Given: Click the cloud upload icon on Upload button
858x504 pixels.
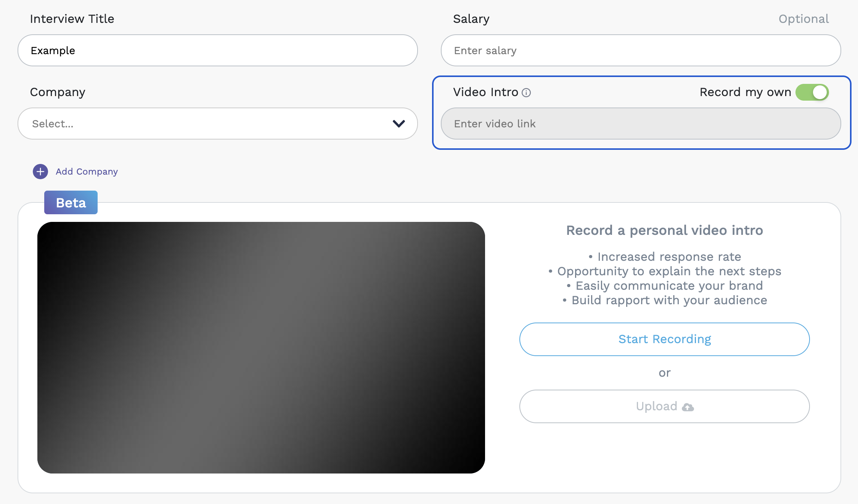Looking at the screenshot, I should [688, 407].
